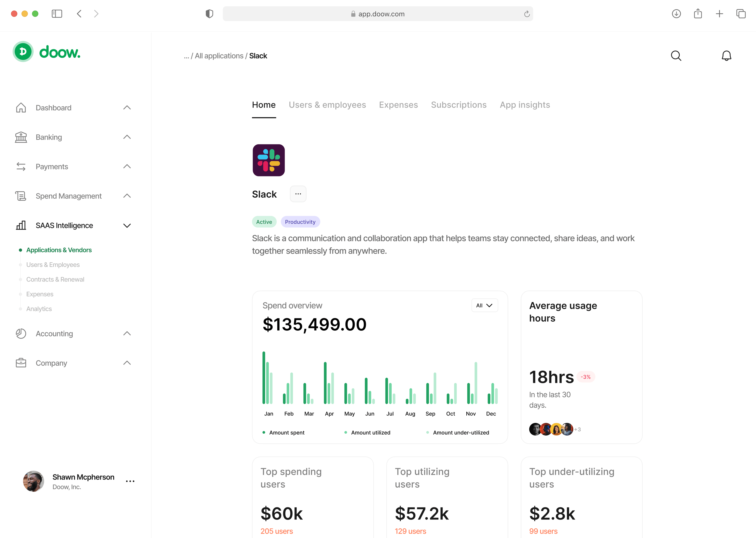The image size is (756, 538).
Task: Click the Amount under-utilized legend item
Action: coord(458,433)
